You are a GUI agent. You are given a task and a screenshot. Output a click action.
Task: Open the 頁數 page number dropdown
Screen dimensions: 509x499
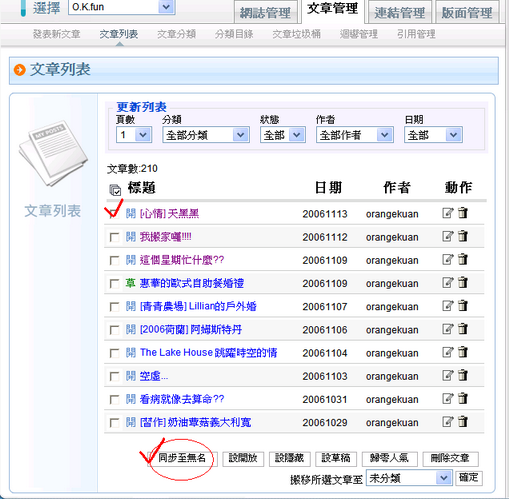click(134, 135)
